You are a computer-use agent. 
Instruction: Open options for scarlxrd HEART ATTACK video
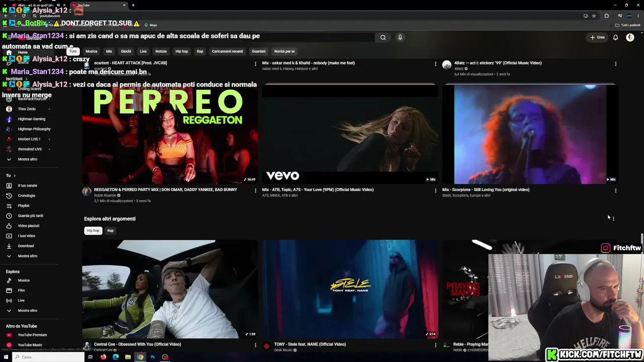(255, 64)
